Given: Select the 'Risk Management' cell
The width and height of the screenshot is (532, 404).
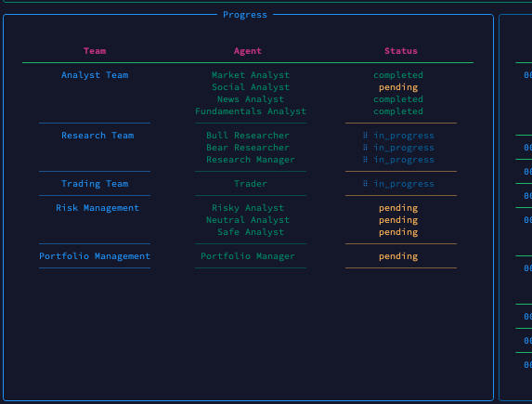Looking at the screenshot, I should point(97,208).
